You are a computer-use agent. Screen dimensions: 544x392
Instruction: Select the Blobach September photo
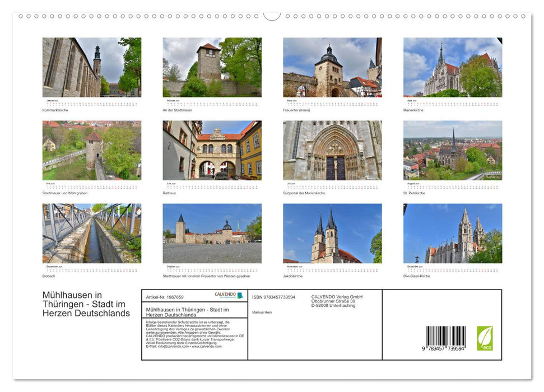pos(91,232)
